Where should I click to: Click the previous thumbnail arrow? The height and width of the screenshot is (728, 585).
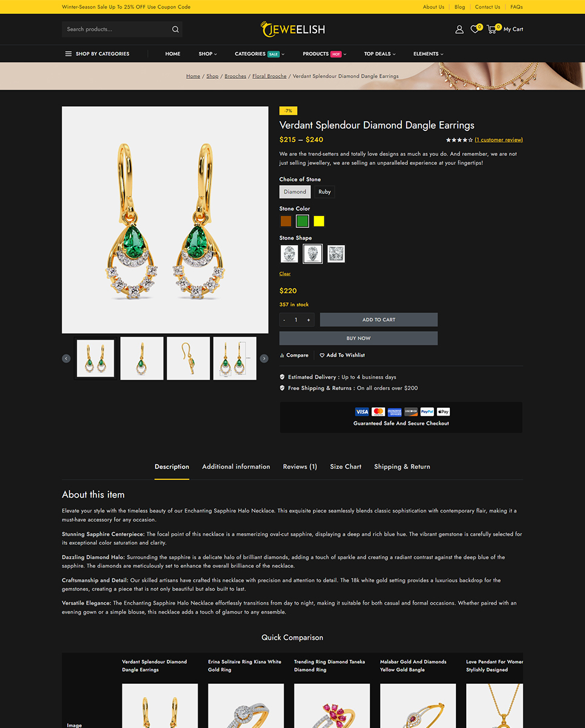66,359
